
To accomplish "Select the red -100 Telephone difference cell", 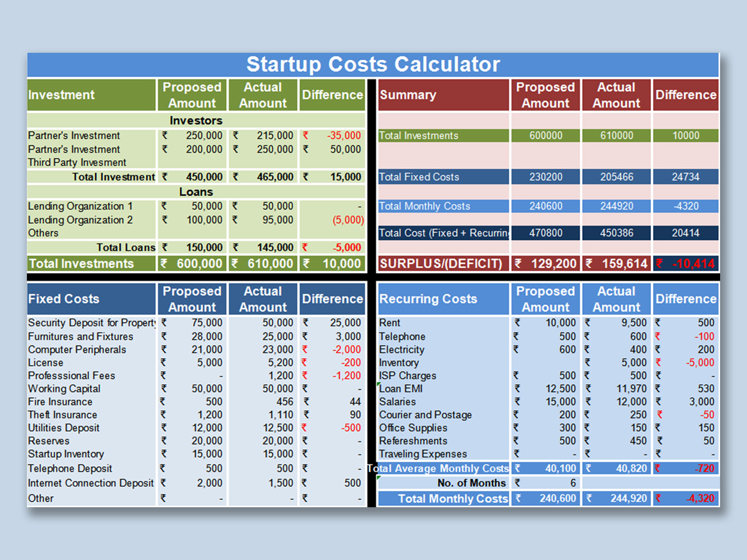I will click(686, 336).
